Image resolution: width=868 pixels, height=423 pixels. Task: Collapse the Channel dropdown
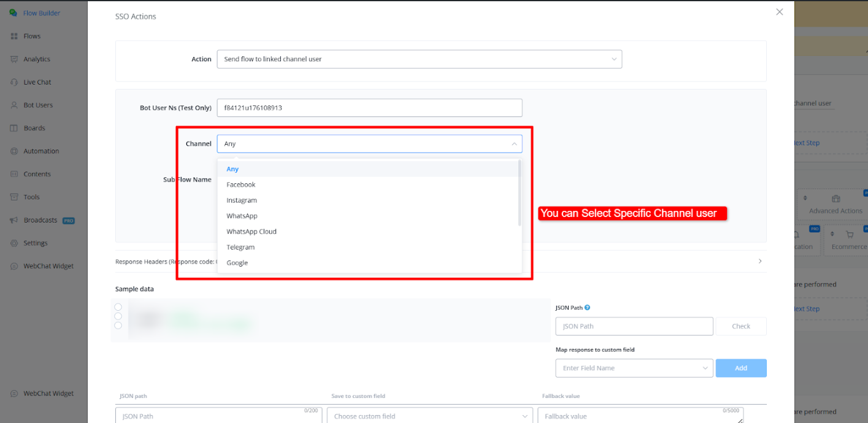[x=513, y=144]
